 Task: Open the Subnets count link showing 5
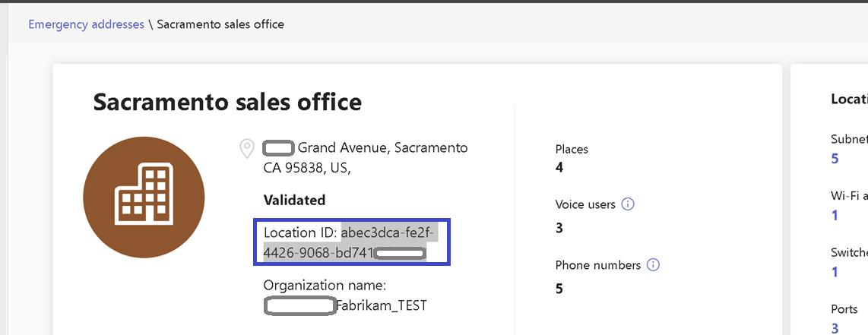(x=835, y=159)
